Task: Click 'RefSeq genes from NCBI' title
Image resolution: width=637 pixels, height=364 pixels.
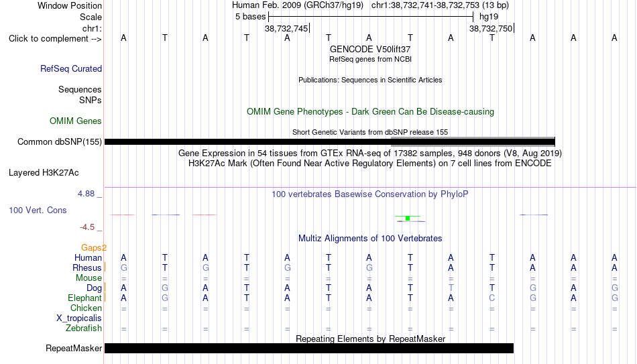Action: 370,59
